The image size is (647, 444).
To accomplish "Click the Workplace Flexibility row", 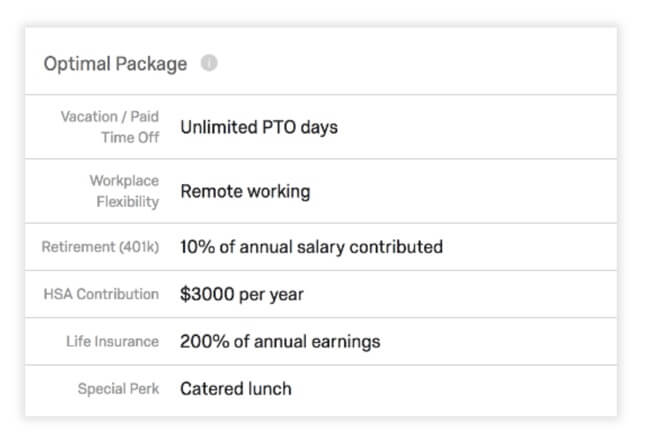I will (x=321, y=191).
